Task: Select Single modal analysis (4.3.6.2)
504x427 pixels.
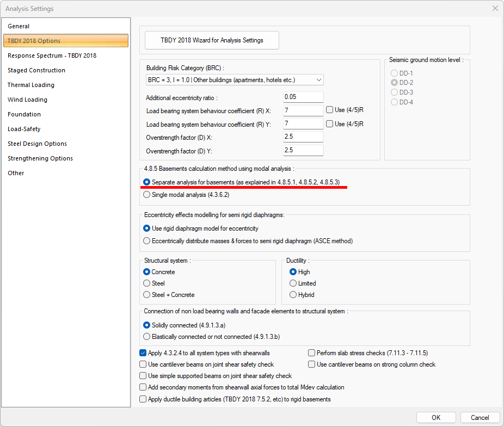Action: [147, 194]
